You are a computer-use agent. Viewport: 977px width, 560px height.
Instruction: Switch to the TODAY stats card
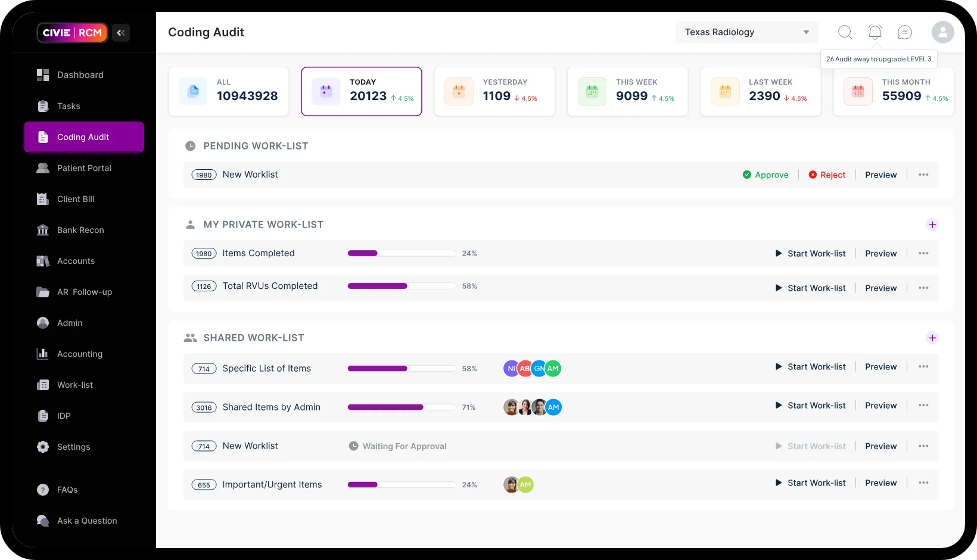point(362,91)
